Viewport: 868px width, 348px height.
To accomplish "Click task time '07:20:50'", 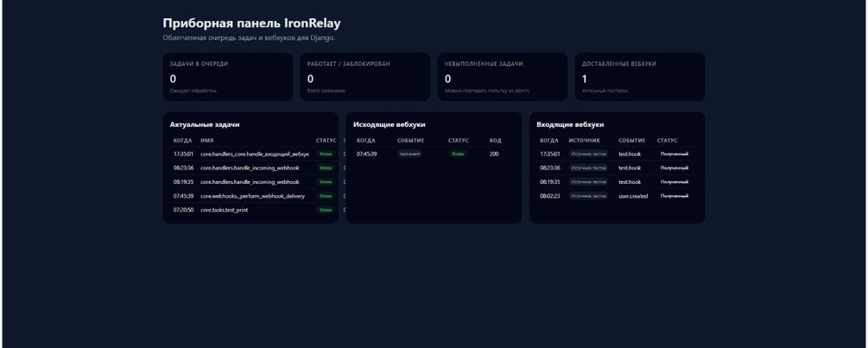I will 183,210.
